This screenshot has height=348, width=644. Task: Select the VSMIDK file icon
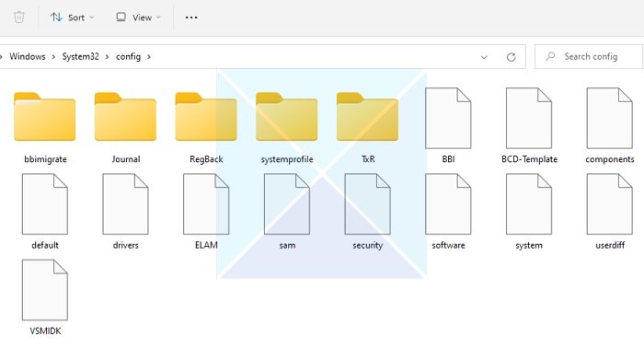tap(45, 290)
